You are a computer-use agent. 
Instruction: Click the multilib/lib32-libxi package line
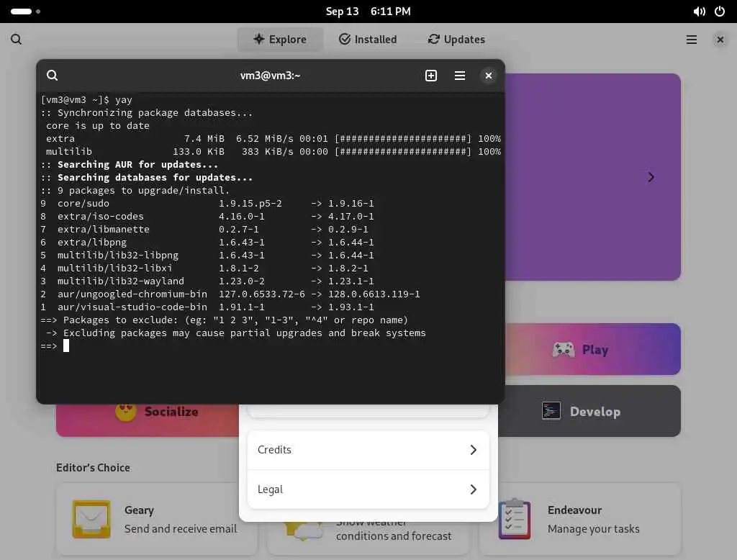[x=204, y=268]
